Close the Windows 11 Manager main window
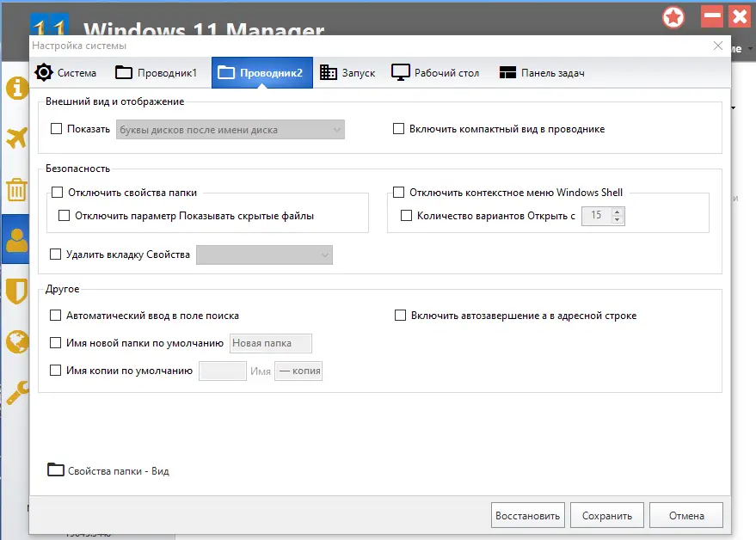Screen dimensions: 756x540 (741, 17)
